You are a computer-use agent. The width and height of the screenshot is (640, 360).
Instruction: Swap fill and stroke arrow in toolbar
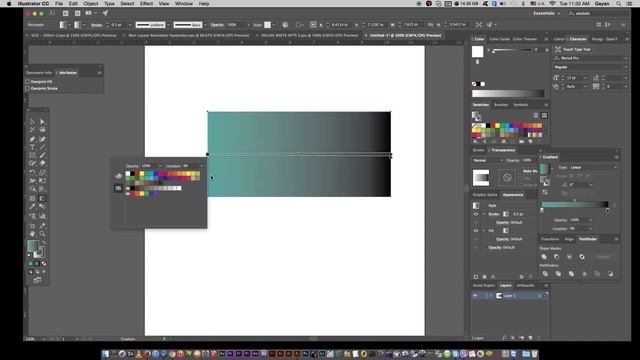point(43,243)
